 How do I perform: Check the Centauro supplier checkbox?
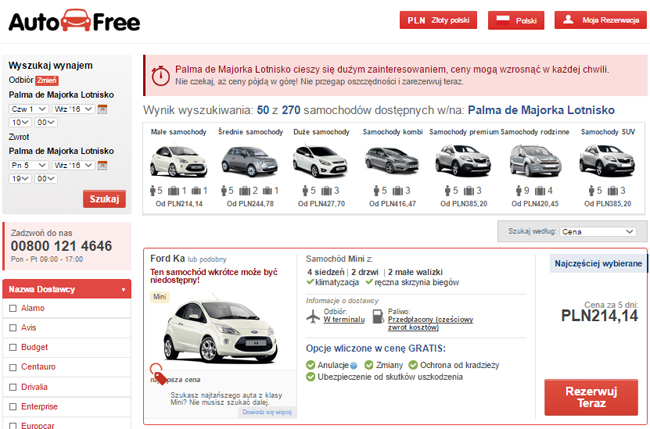click(x=13, y=367)
